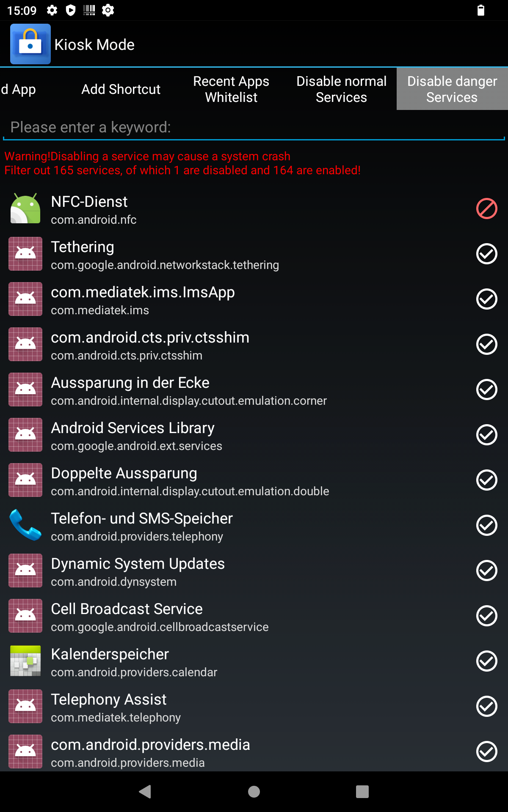Tap the Kalenderspeicher calendar icon

(25, 661)
